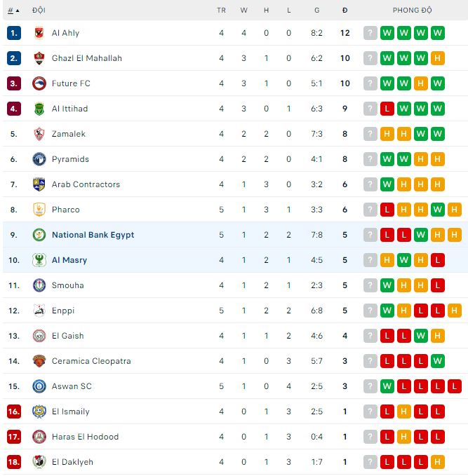Click the TR matches played column header

(x=221, y=11)
